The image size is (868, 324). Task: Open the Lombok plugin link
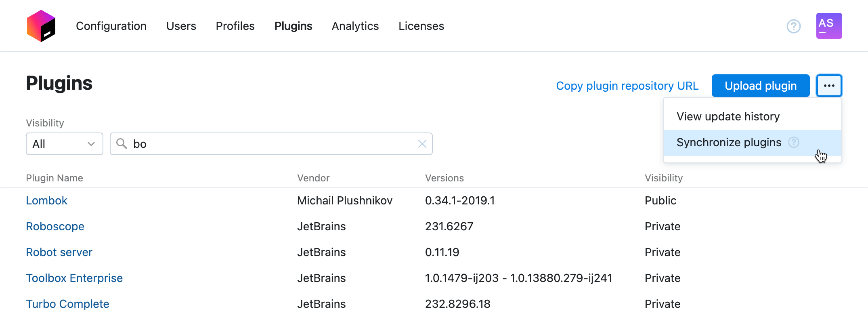pyautogui.click(x=47, y=200)
